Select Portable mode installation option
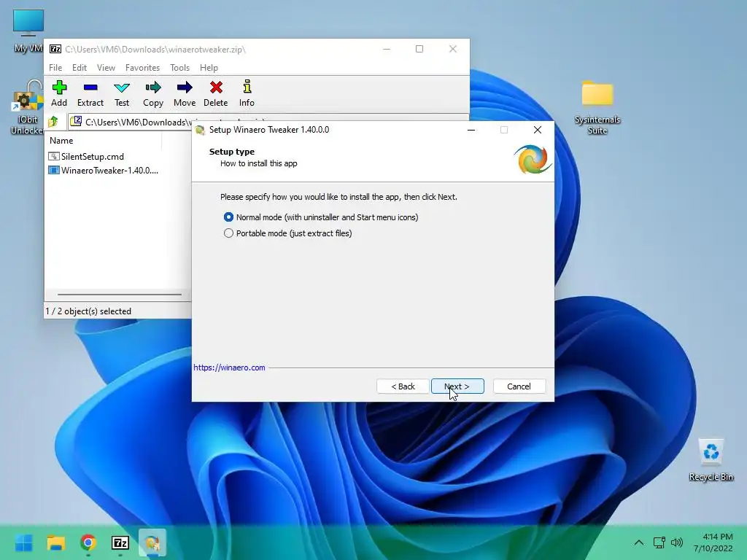747x560 pixels. 287,233
